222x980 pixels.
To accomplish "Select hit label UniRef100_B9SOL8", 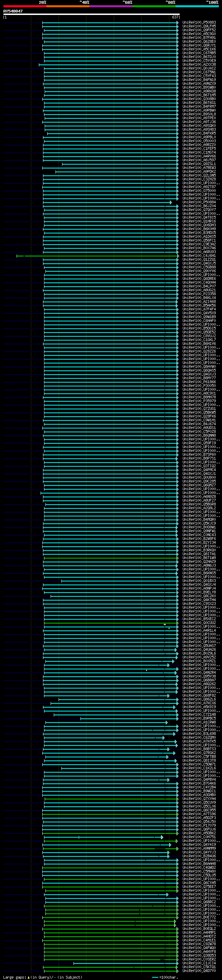I will point(199,114).
